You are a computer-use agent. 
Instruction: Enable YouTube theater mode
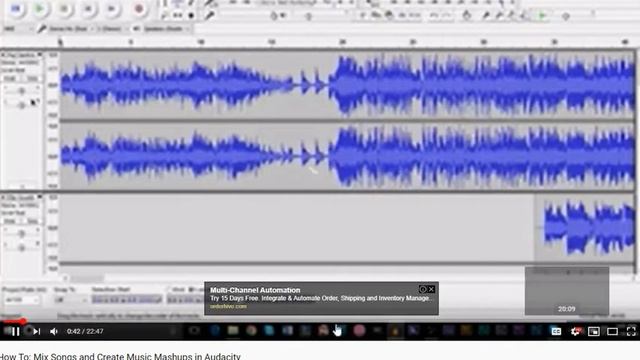click(612, 331)
